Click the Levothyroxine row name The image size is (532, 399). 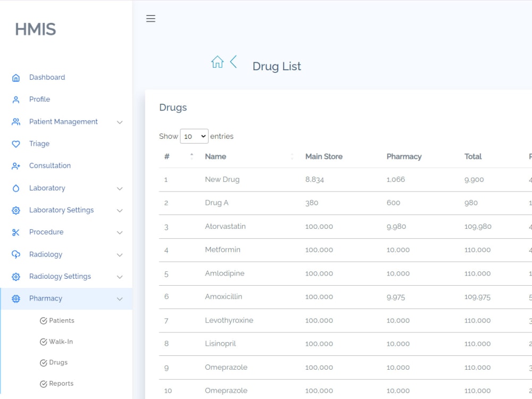pyautogui.click(x=229, y=321)
